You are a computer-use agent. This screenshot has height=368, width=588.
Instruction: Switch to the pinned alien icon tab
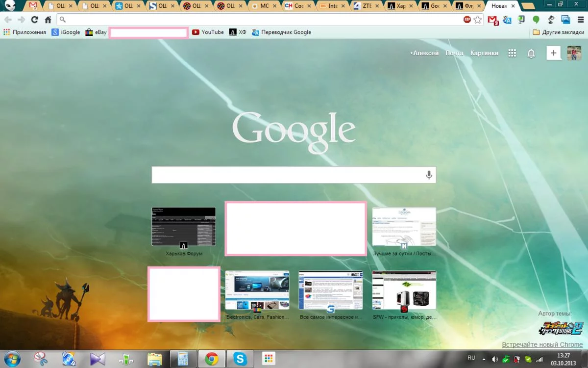point(11,6)
